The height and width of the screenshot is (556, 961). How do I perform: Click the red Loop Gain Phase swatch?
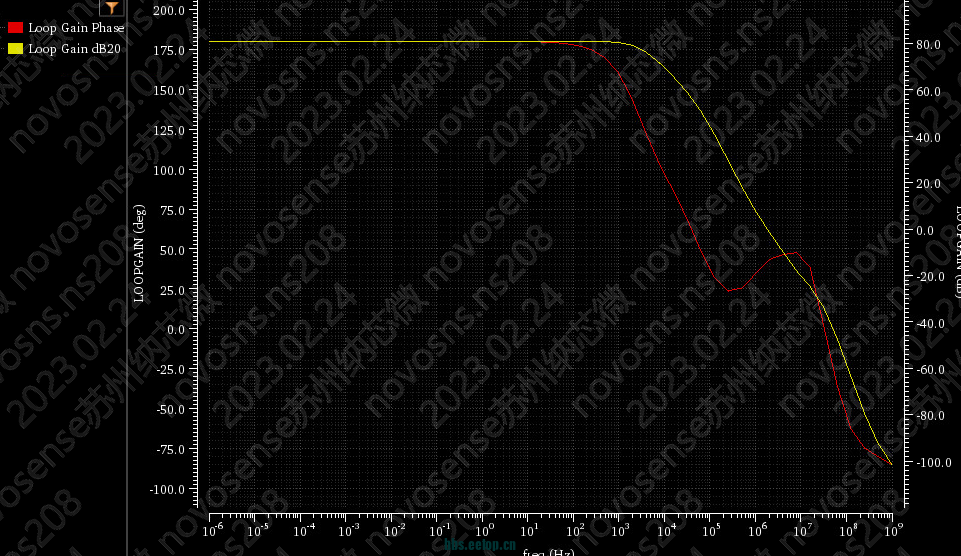(15, 28)
